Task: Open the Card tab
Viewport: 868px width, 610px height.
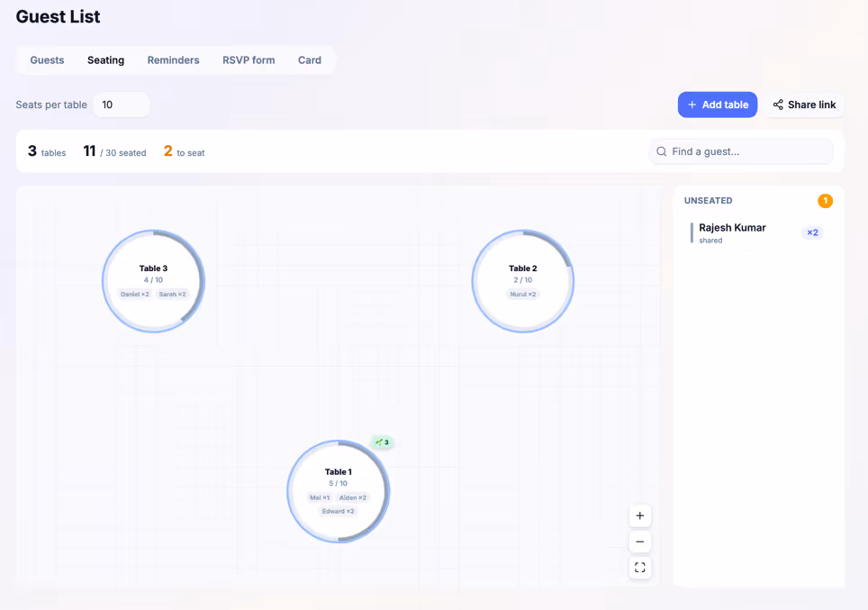Action: pyautogui.click(x=310, y=60)
